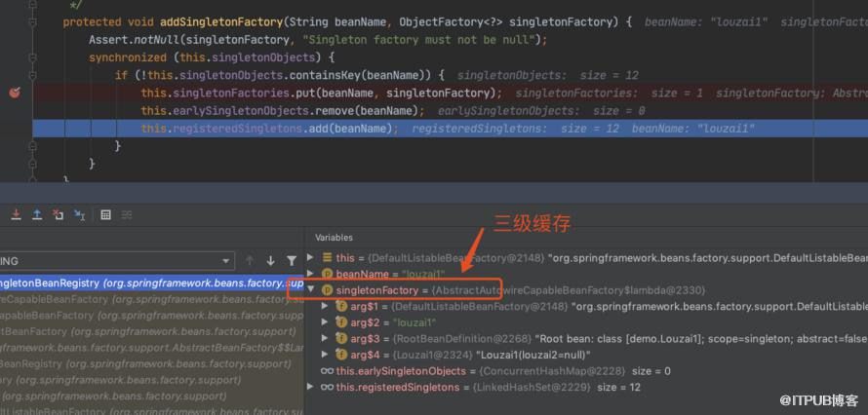Select the frame row beginning 'ory (org.springframework'
The image size is (868, 415).
(x=152, y=380)
